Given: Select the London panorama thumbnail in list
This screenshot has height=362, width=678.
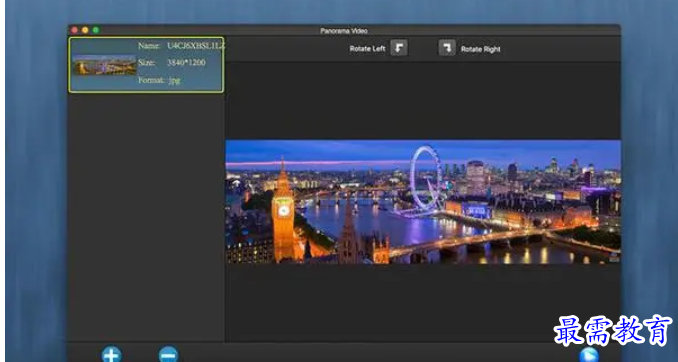Looking at the screenshot, I should coord(104,65).
